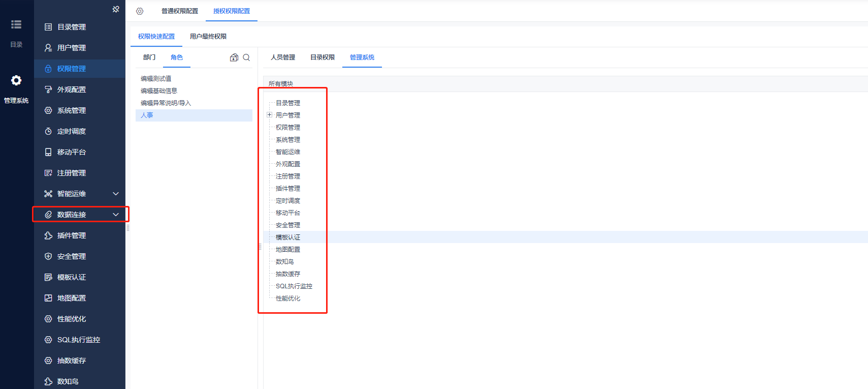
Task: Select 注册管理 in module tree
Action: (288, 176)
